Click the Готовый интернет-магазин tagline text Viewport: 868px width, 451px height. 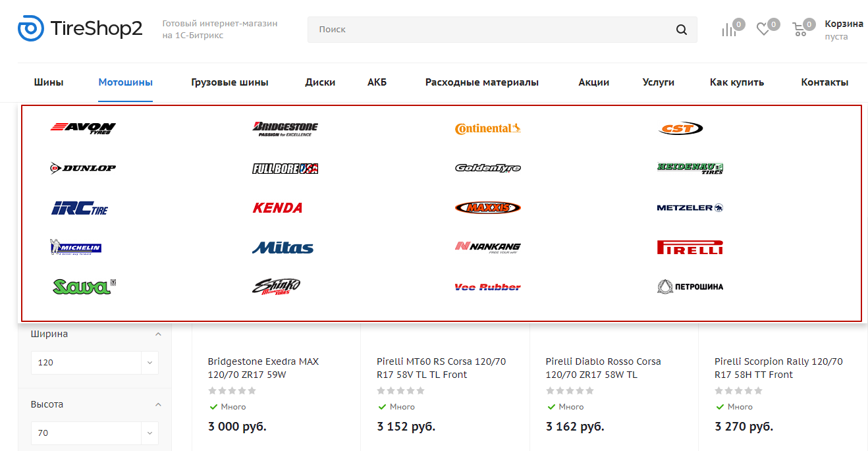click(220, 30)
